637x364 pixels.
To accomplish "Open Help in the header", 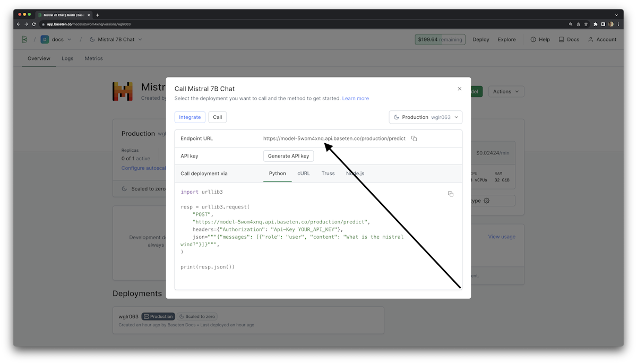I will point(540,39).
